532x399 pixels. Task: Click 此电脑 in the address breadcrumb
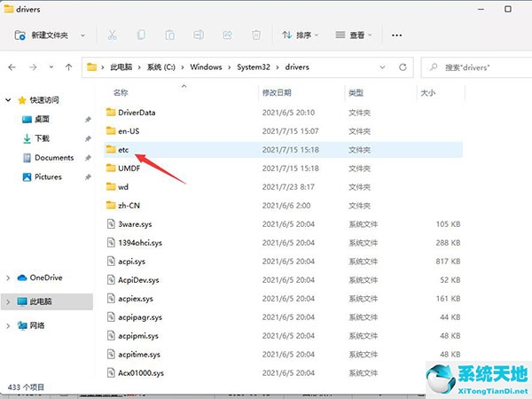click(x=121, y=67)
